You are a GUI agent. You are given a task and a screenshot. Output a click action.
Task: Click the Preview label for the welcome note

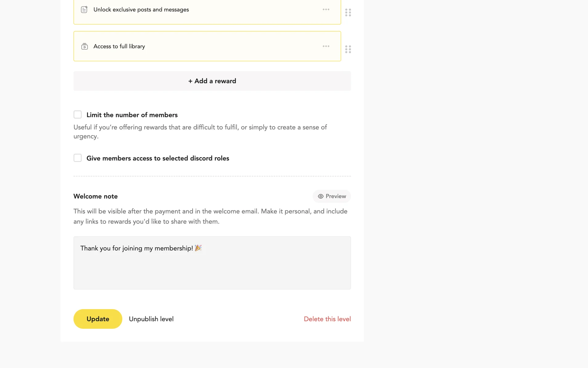[336, 196]
